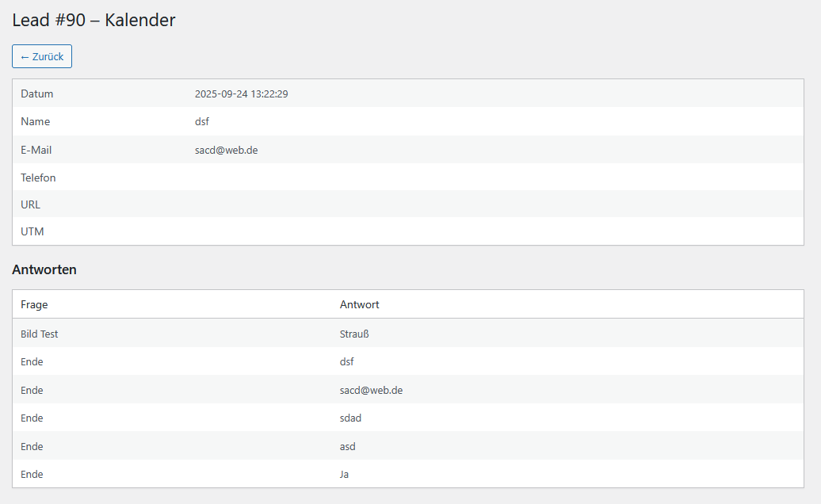
Task: Select the Datum row label
Action: pos(37,94)
